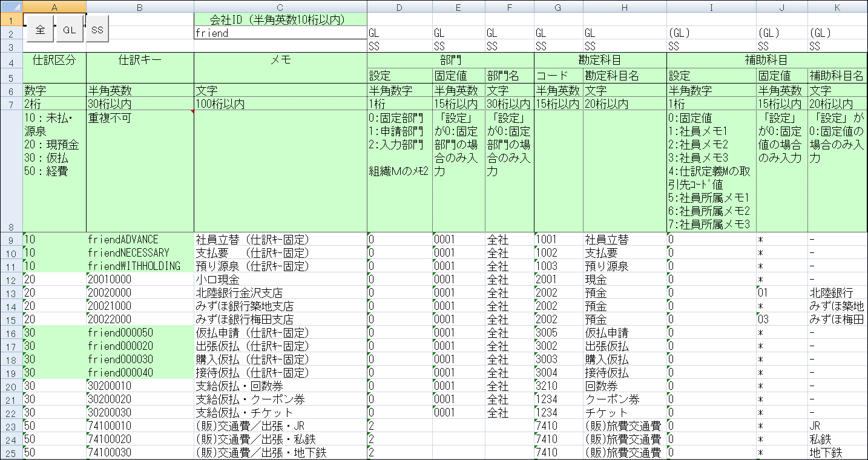Viewport: 868px width, 460px height.
Task: Click memo cell みずほ銀行梅田支店
Action: coord(280,320)
